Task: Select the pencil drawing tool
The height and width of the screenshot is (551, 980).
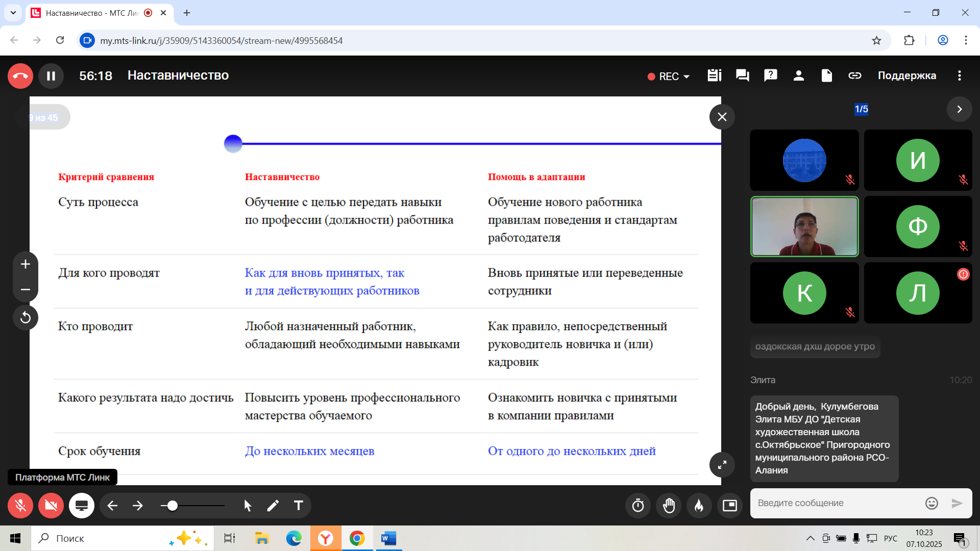Action: pos(273,506)
